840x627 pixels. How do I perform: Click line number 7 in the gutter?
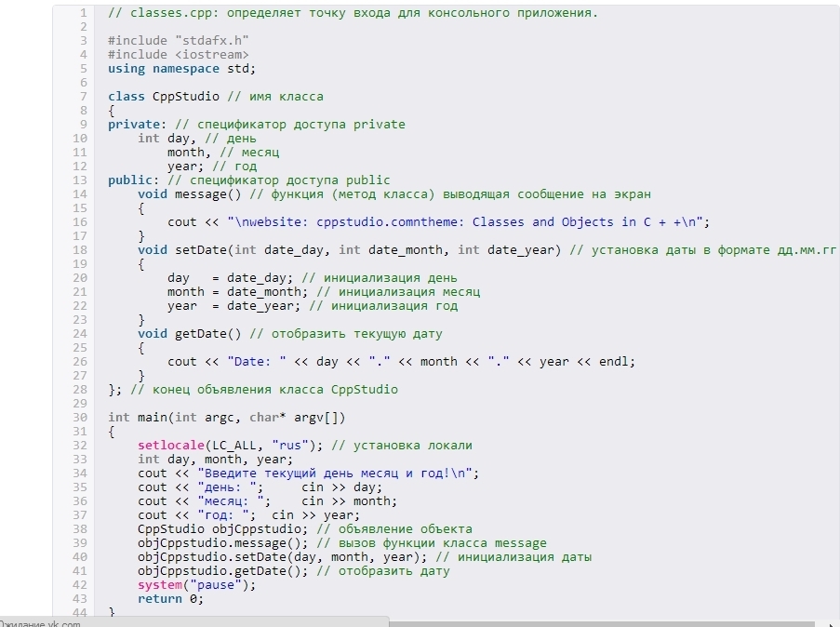click(84, 97)
